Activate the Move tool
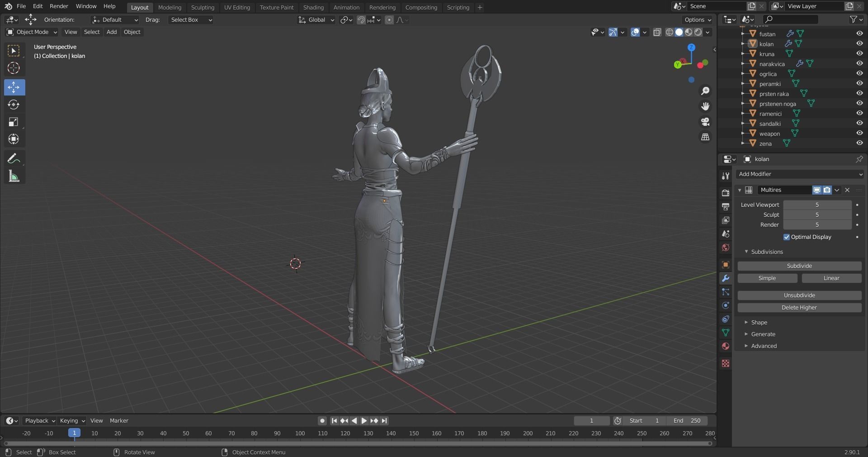868x457 pixels. click(x=14, y=87)
